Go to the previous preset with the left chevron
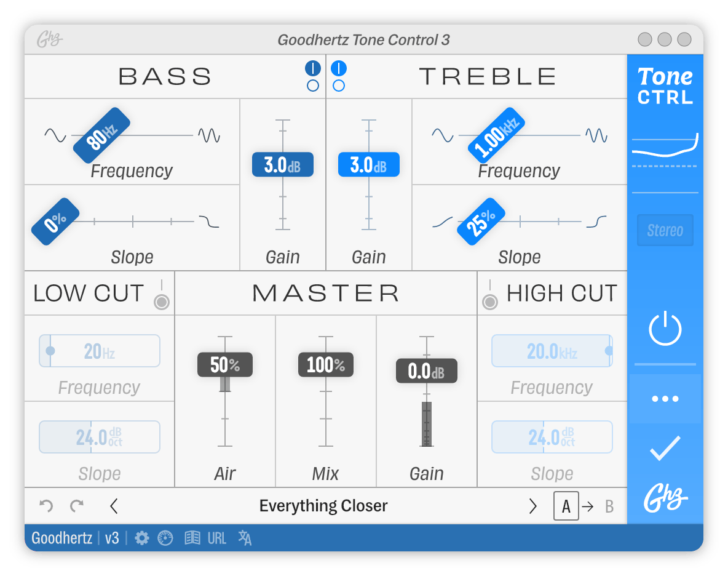This screenshot has width=728, height=576. [x=114, y=506]
